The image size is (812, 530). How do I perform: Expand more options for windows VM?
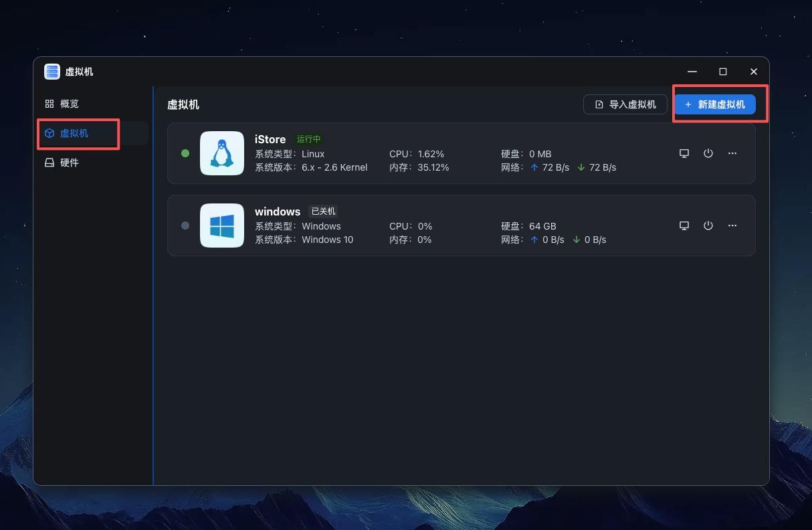pyautogui.click(x=732, y=226)
